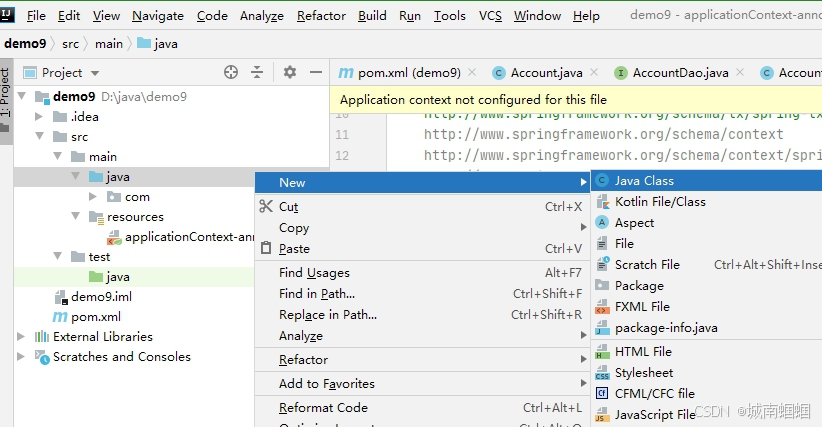
Task: Click the demo9 breadcrumb
Action: click(25, 44)
